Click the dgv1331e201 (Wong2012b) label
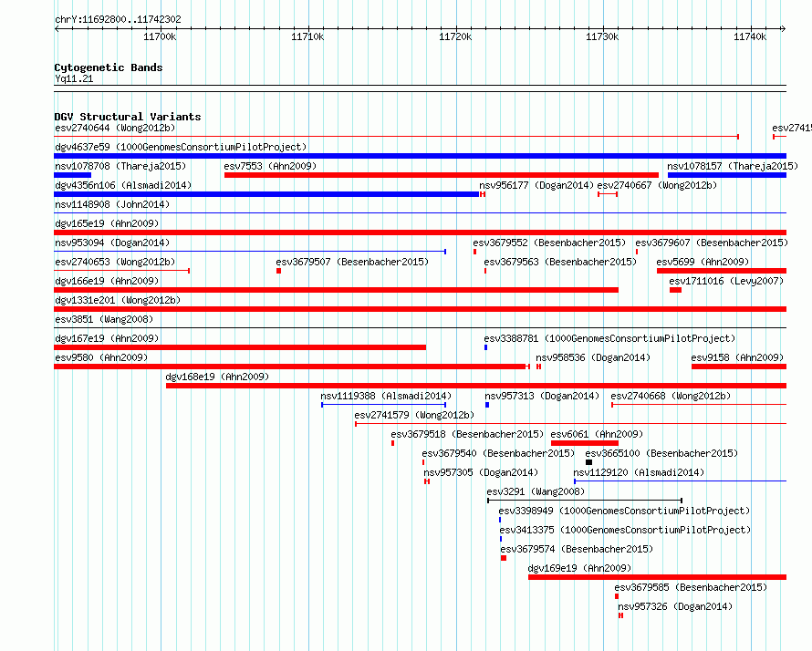Viewport: 812px width, 651px height. pyautogui.click(x=118, y=300)
